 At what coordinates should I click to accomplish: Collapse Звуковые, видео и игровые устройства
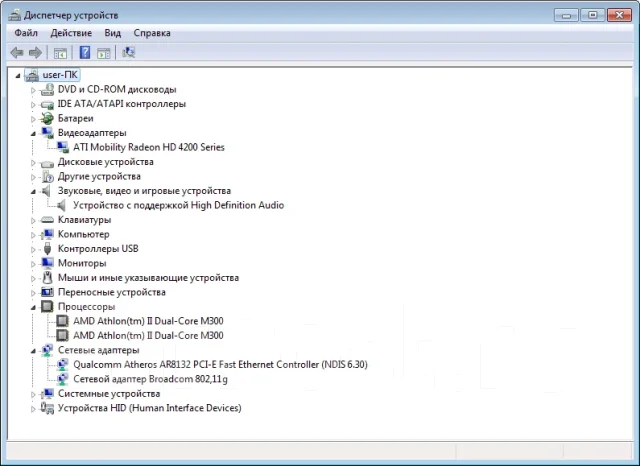[x=33, y=192]
